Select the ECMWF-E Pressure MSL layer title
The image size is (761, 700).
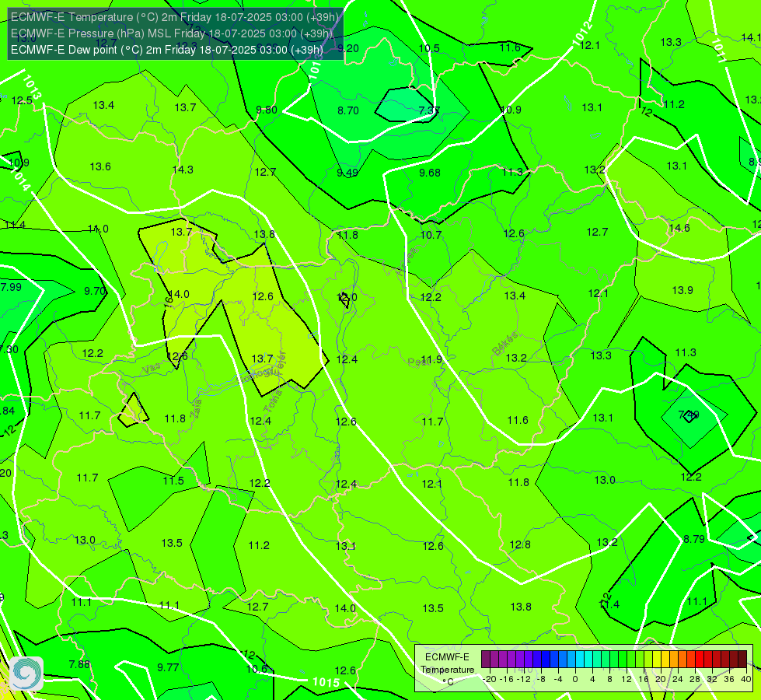pyautogui.click(x=172, y=33)
